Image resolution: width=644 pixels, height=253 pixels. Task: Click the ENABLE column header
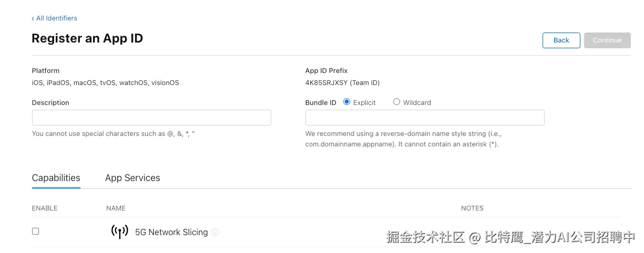coord(45,208)
